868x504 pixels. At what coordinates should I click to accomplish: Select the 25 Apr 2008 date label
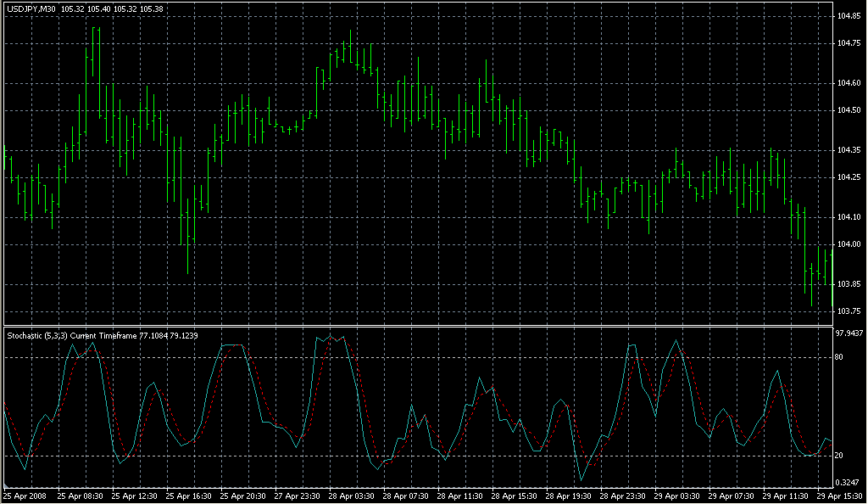25,495
